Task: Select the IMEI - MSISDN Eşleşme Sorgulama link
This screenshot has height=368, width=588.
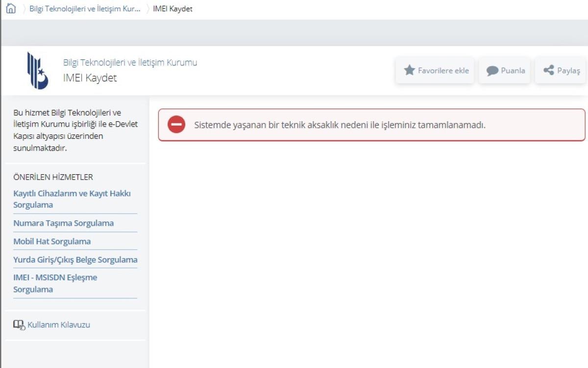Action: (x=55, y=284)
